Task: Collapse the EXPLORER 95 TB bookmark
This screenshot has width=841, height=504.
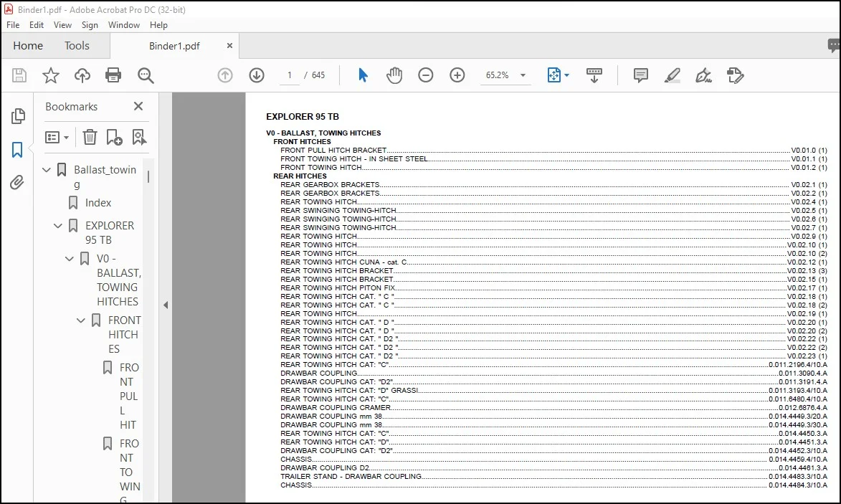Action: [x=58, y=226]
